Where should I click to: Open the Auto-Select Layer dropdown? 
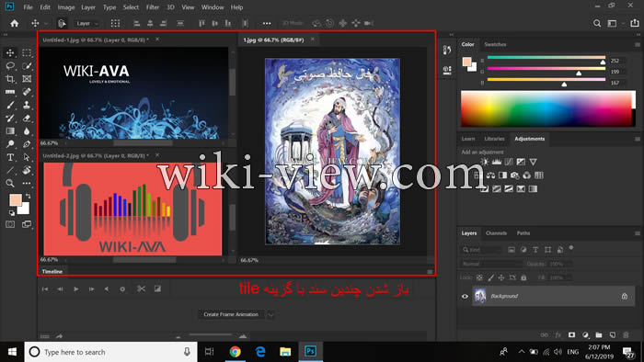coord(86,23)
